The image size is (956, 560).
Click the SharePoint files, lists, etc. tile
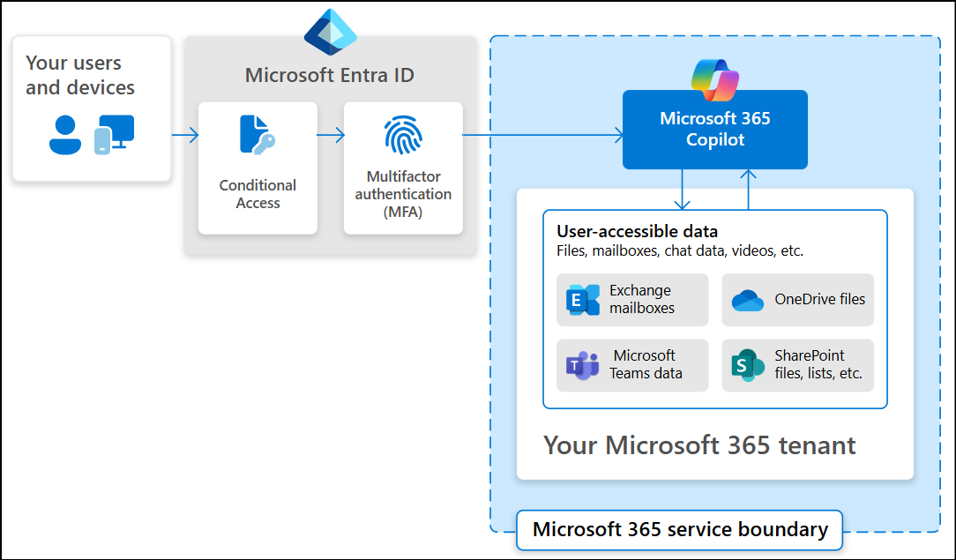pos(797,365)
